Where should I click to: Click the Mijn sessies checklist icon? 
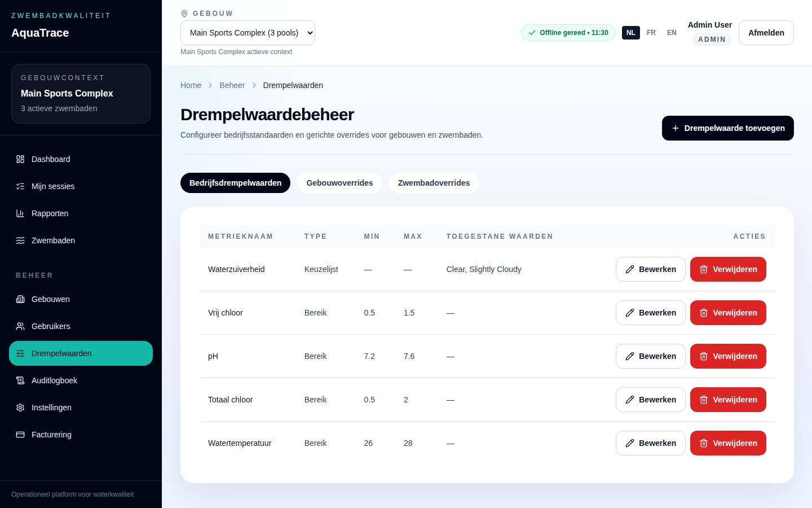pos(20,186)
